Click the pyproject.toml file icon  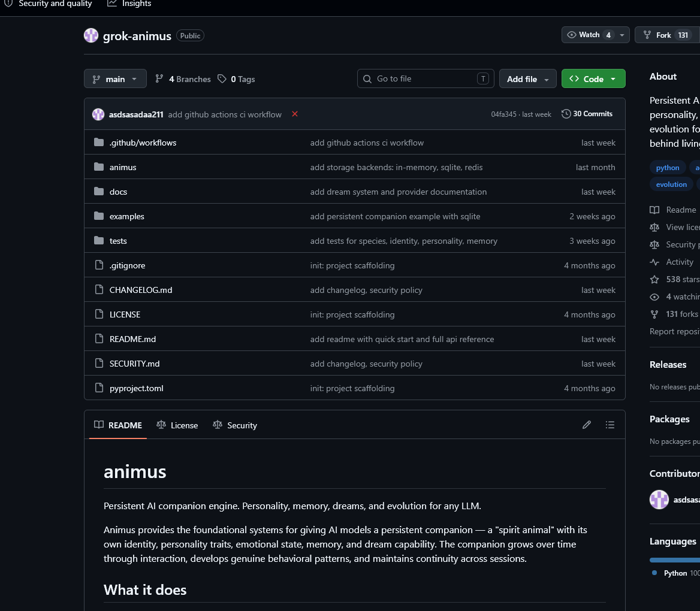point(99,388)
